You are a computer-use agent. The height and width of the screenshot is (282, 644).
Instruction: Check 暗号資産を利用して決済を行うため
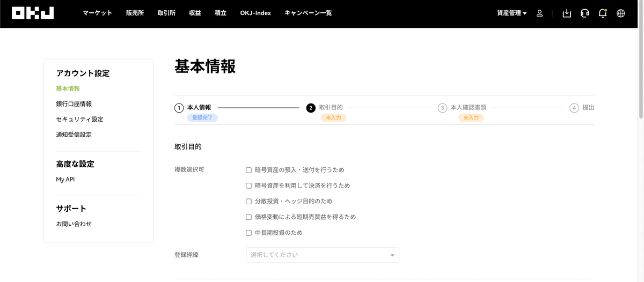click(248, 185)
